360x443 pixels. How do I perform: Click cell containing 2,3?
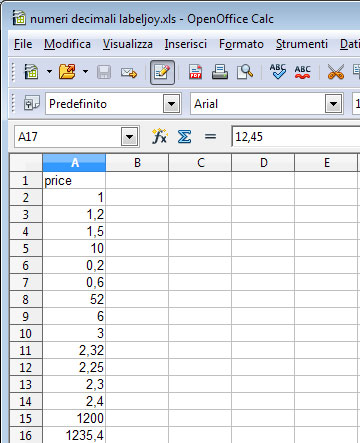[x=74, y=384]
